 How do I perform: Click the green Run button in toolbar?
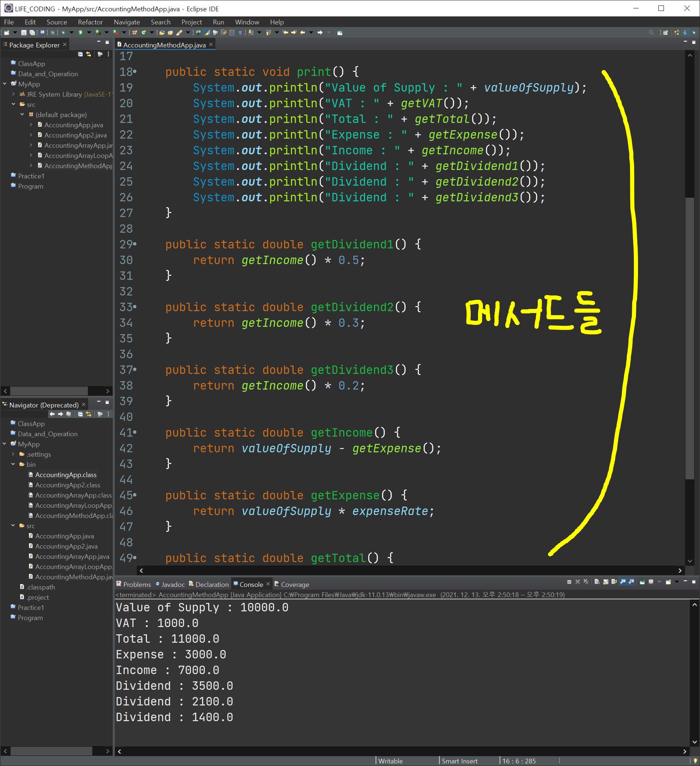pyautogui.click(x=81, y=33)
